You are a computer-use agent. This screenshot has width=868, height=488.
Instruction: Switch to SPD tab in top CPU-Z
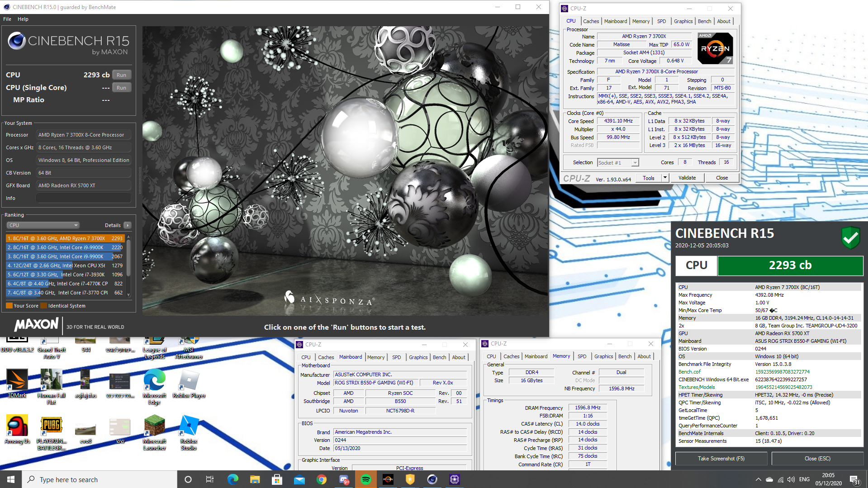[661, 21]
